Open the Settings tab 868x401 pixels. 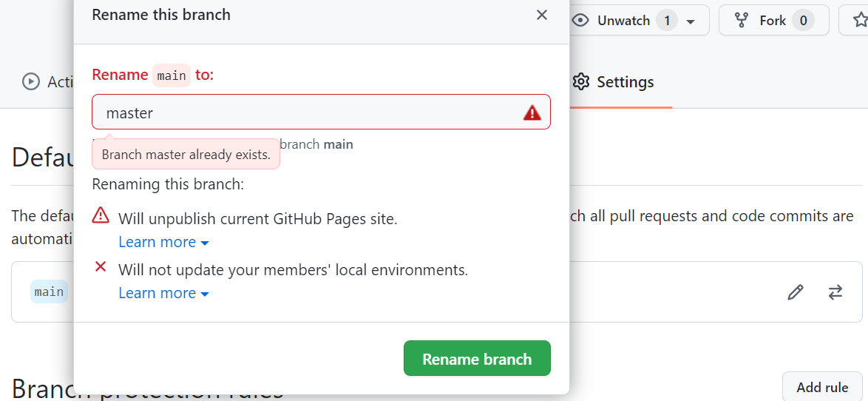(x=624, y=81)
